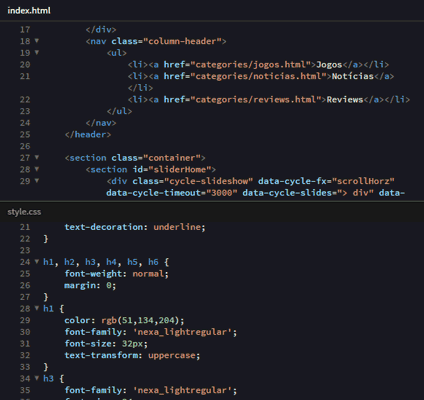The height and width of the screenshot is (400, 424).
Task: Fold the sliderHome section at line 28
Action: pyautogui.click(x=37, y=169)
